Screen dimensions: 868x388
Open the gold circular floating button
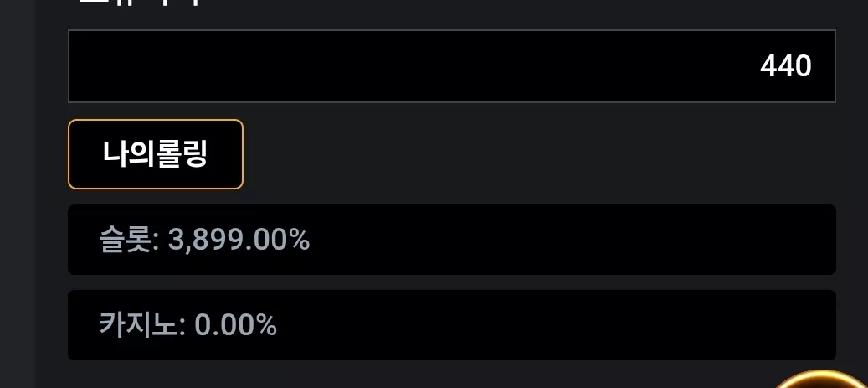point(820,380)
